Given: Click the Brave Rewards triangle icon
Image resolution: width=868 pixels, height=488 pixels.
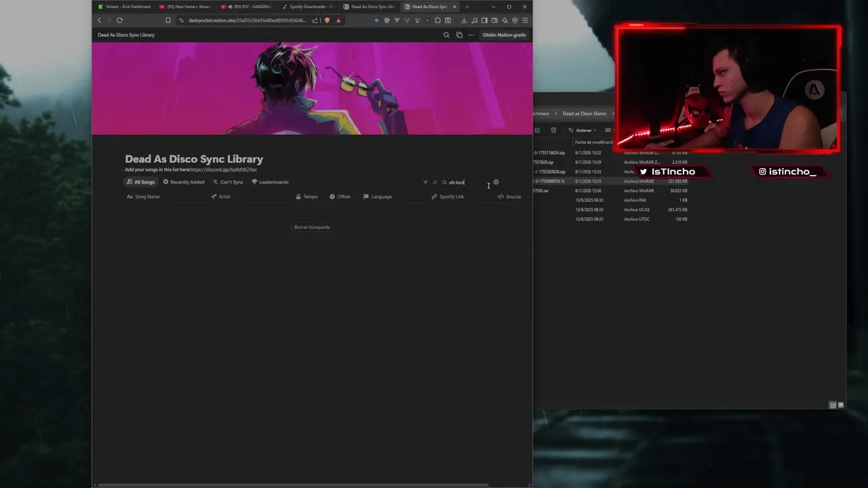Looking at the screenshot, I should [338, 20].
